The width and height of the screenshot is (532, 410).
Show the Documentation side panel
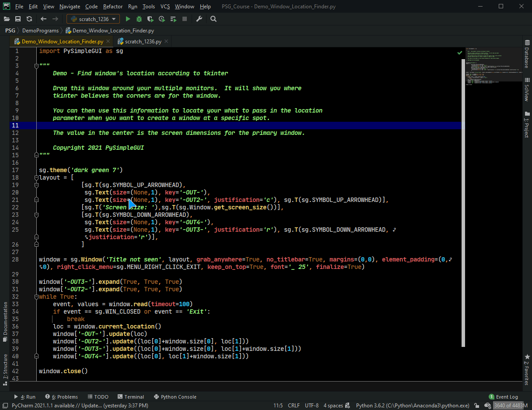pyautogui.click(x=5, y=322)
